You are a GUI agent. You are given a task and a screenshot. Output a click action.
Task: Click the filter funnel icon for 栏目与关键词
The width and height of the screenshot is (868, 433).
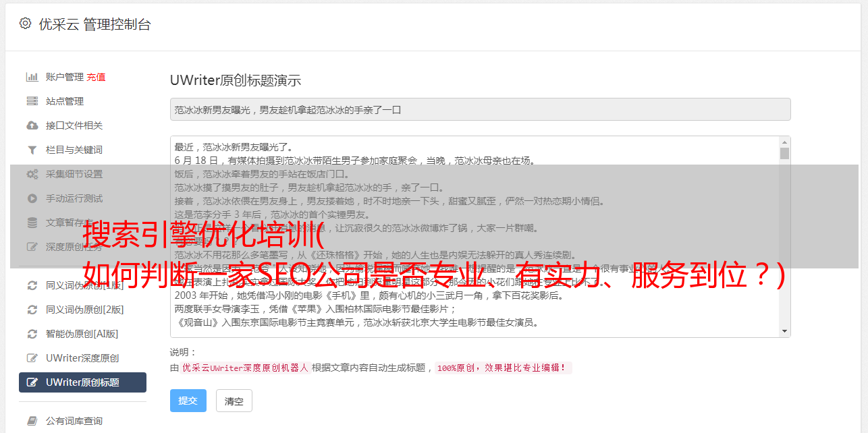(32, 150)
